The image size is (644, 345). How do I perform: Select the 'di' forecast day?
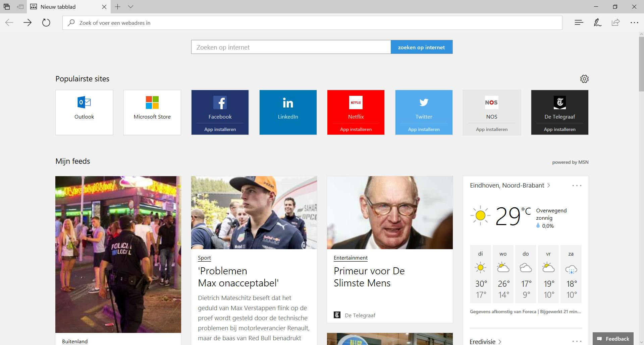[481, 274]
